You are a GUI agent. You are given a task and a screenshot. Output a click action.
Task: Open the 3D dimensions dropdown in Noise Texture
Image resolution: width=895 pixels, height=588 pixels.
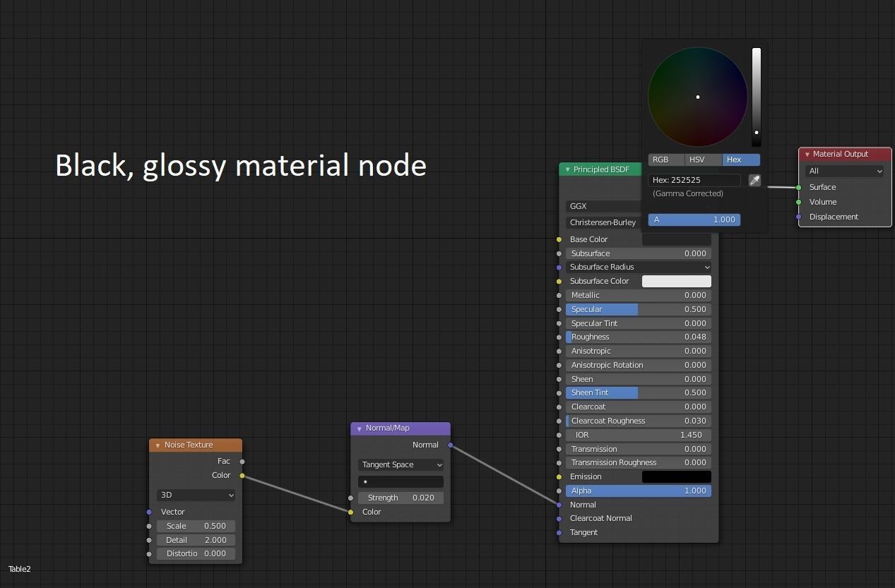pyautogui.click(x=196, y=495)
